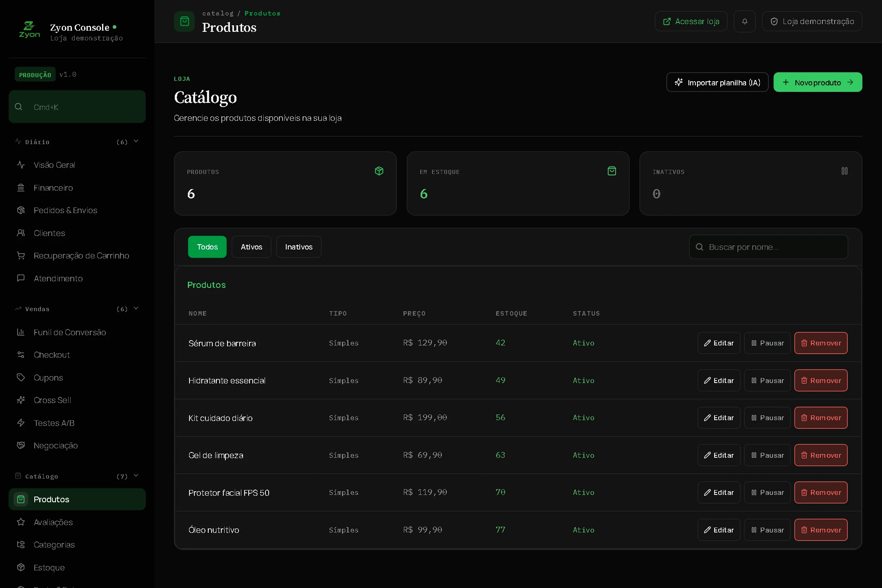The image size is (882, 588).
Task: Click the notification bell icon
Action: pos(744,21)
